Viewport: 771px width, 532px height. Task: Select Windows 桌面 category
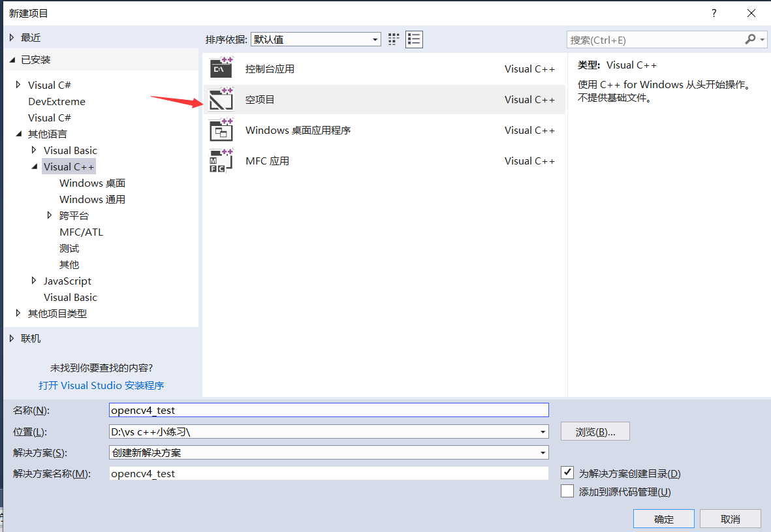93,183
